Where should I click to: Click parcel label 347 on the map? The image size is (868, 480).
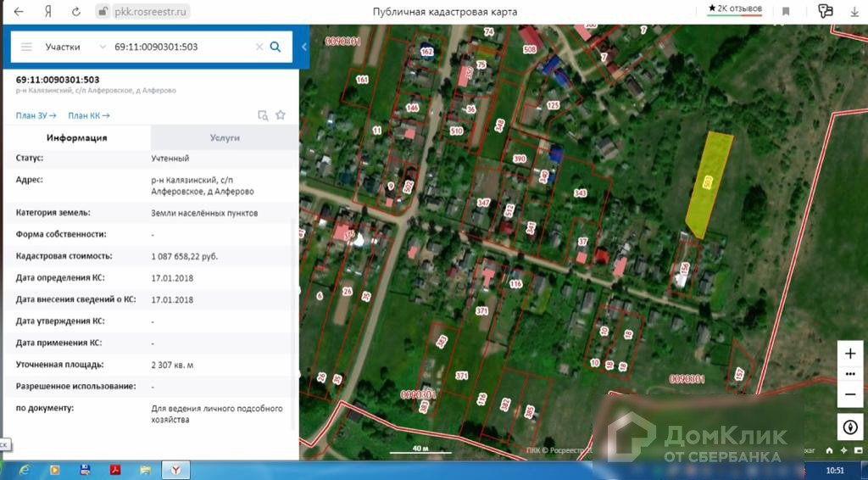click(x=484, y=204)
